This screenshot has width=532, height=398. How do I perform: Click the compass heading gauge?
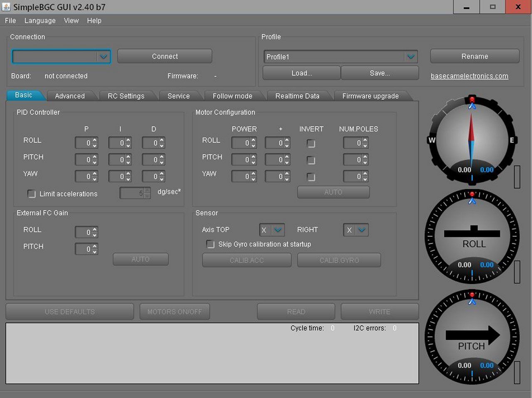point(472,140)
